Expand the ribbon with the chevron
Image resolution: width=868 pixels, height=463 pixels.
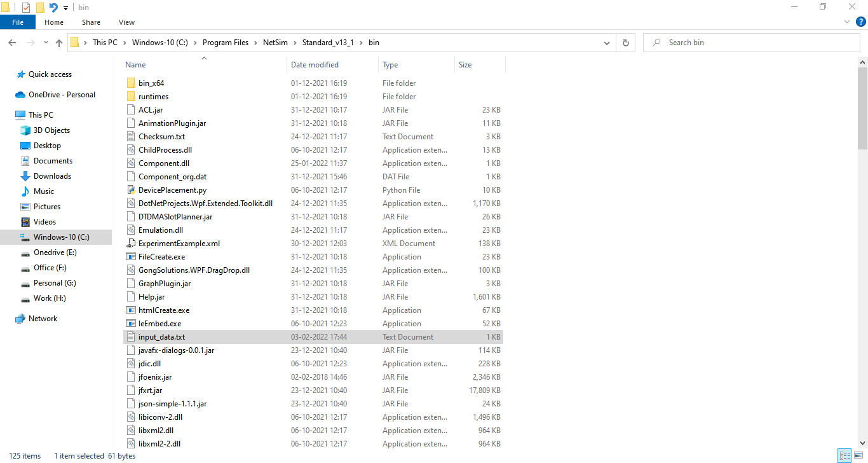point(846,22)
